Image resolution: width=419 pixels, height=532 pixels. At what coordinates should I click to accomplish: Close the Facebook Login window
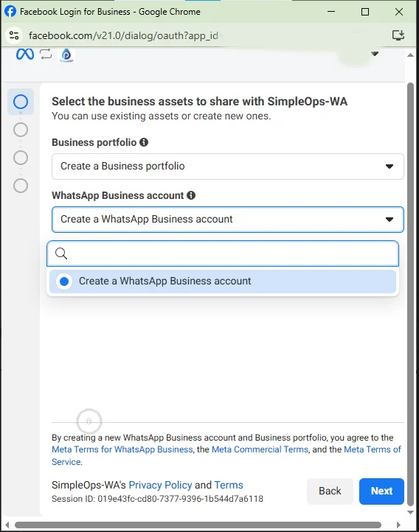399,12
